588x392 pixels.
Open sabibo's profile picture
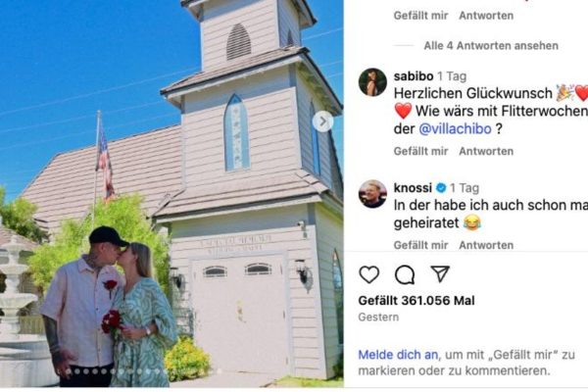(x=372, y=82)
